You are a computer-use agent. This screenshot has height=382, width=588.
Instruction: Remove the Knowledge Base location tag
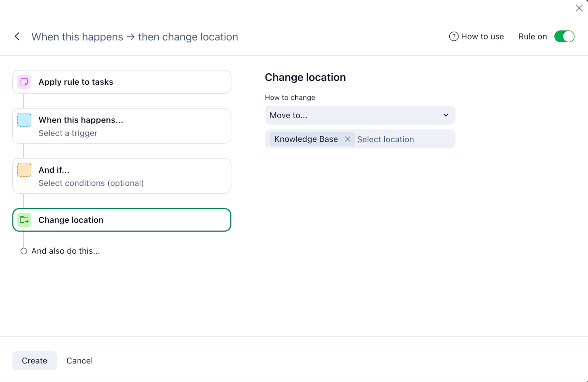tap(348, 139)
